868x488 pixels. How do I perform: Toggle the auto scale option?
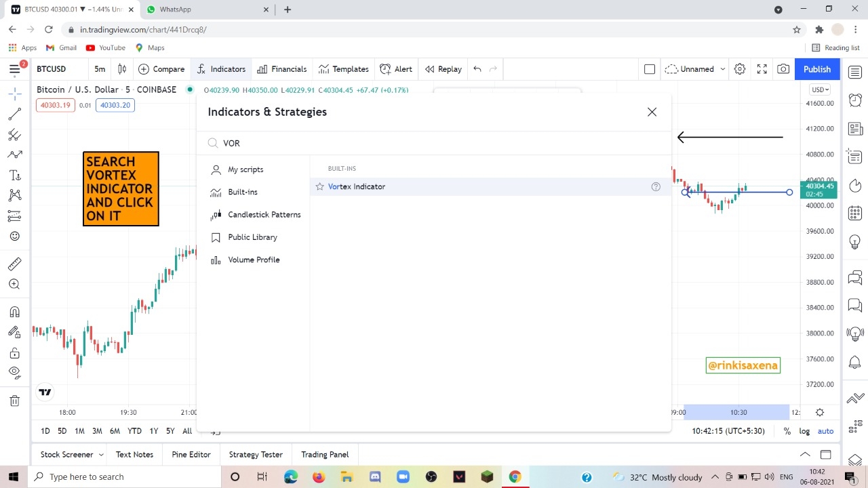825,431
